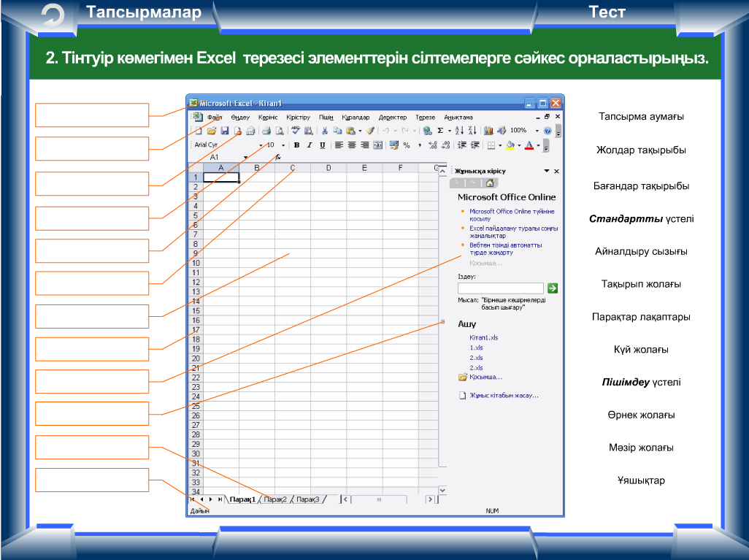Click the Cut scissors icon
The height and width of the screenshot is (560, 749).
(x=324, y=131)
